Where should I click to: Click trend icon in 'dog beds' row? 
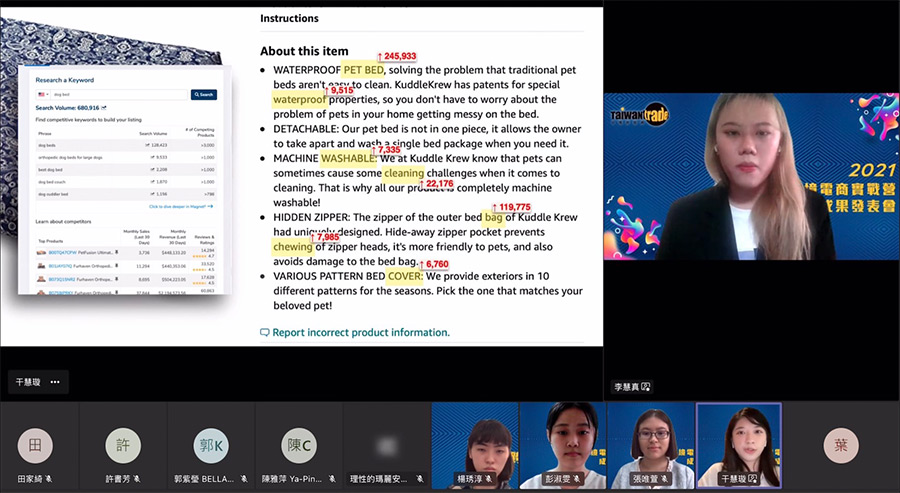pyautogui.click(x=148, y=145)
